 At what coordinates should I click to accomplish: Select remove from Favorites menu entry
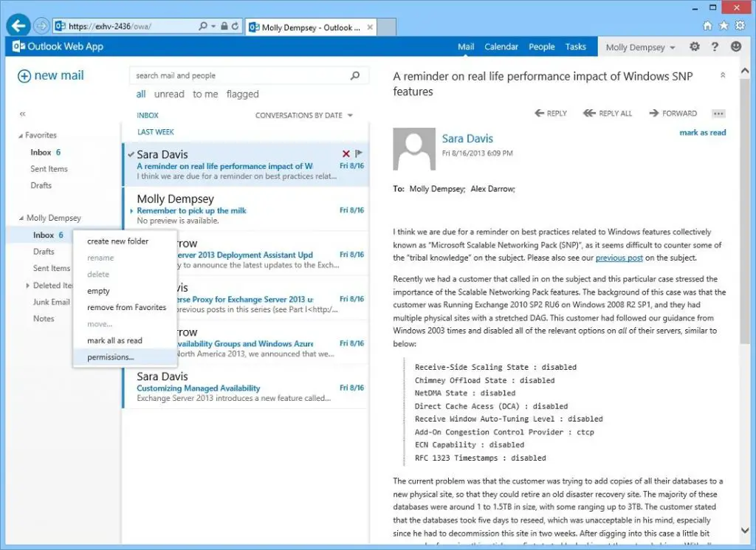point(126,308)
